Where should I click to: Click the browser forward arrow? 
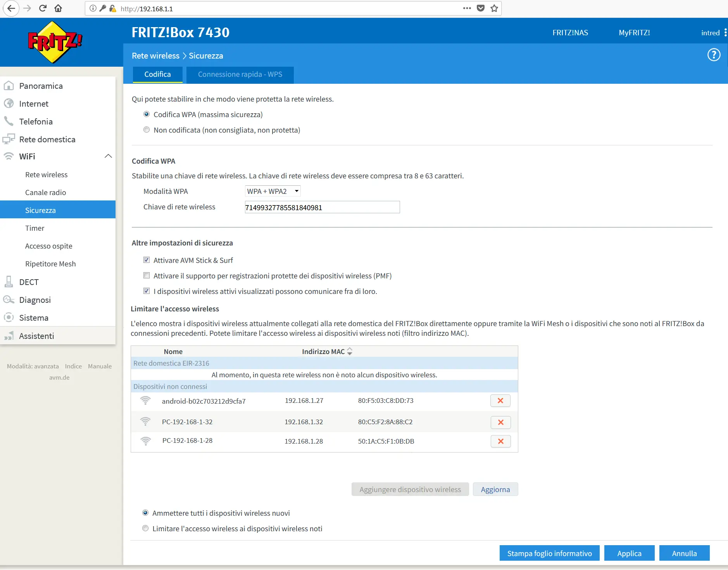(27, 8)
